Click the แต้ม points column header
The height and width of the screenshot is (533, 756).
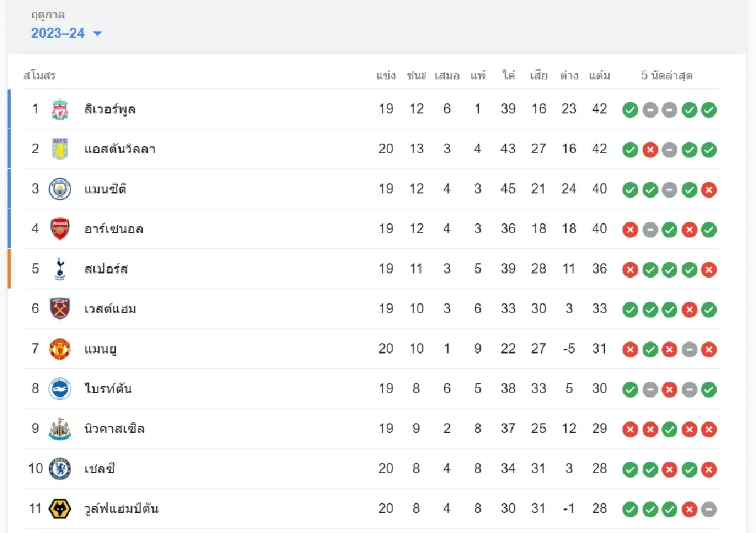pyautogui.click(x=599, y=76)
